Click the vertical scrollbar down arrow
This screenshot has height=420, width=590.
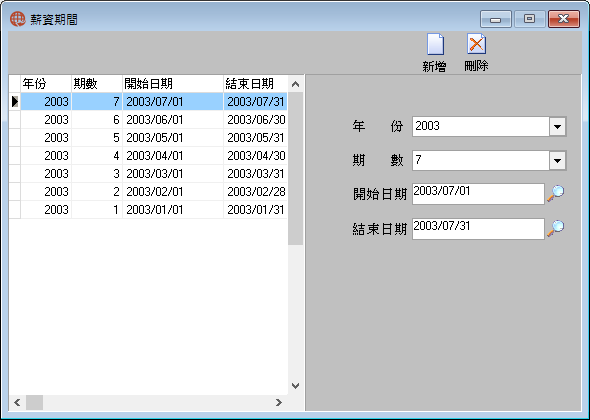[x=295, y=386]
